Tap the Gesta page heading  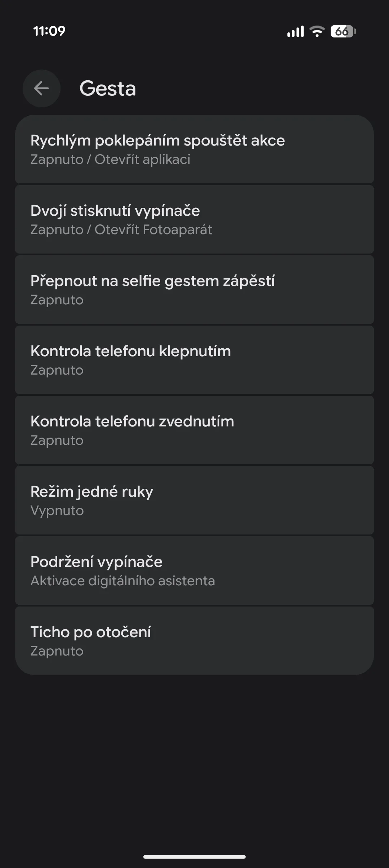[x=108, y=88]
